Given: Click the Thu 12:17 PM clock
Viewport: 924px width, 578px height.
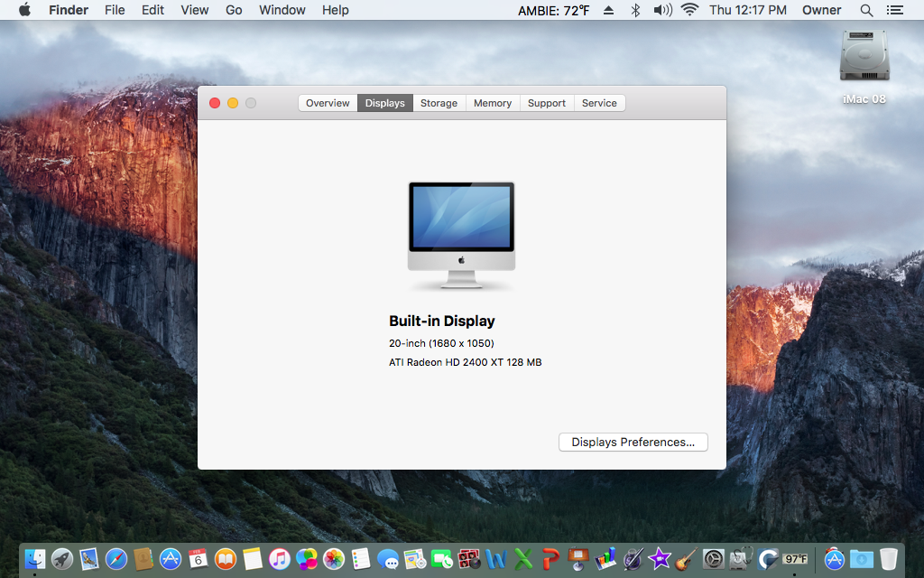Looking at the screenshot, I should [748, 10].
